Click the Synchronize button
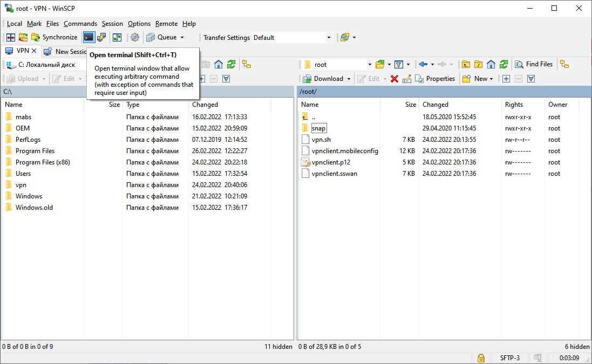 coord(55,37)
